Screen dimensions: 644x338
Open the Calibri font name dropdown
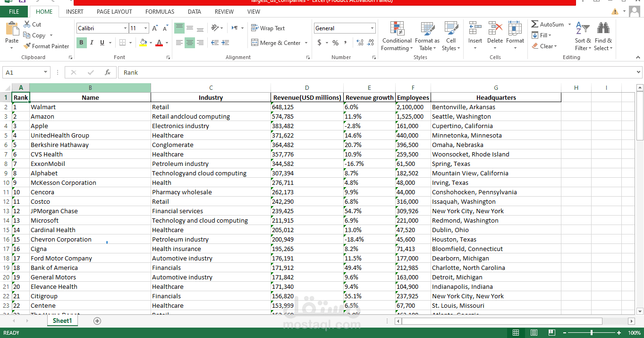pyautogui.click(x=125, y=28)
